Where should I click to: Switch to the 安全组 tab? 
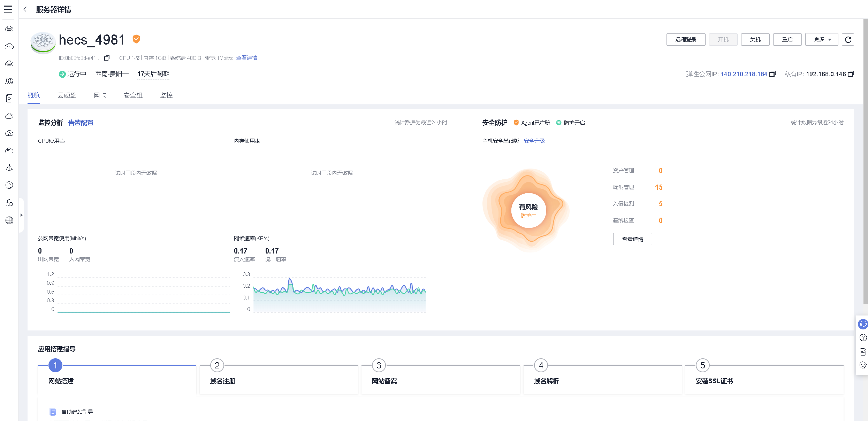133,95
